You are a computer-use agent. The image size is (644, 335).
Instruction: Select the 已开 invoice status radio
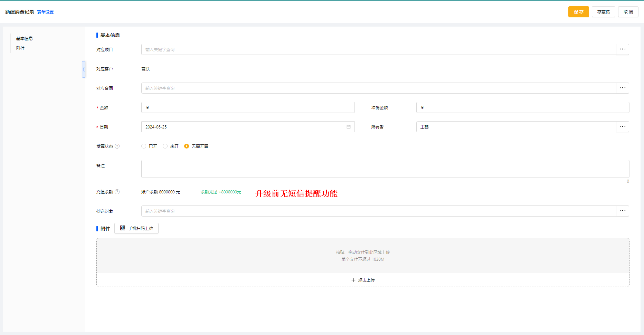[144, 146]
